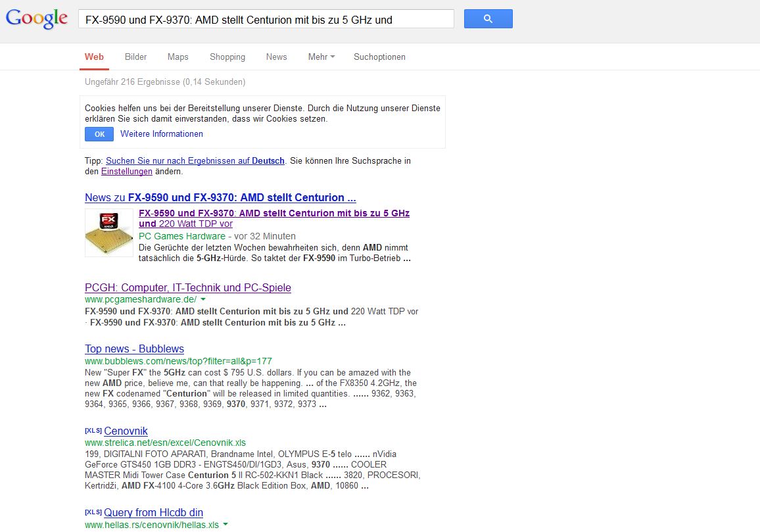This screenshot has height=532, width=760.
Task: Click the 'PC Games Hardware' source text
Action: pyautogui.click(x=181, y=236)
